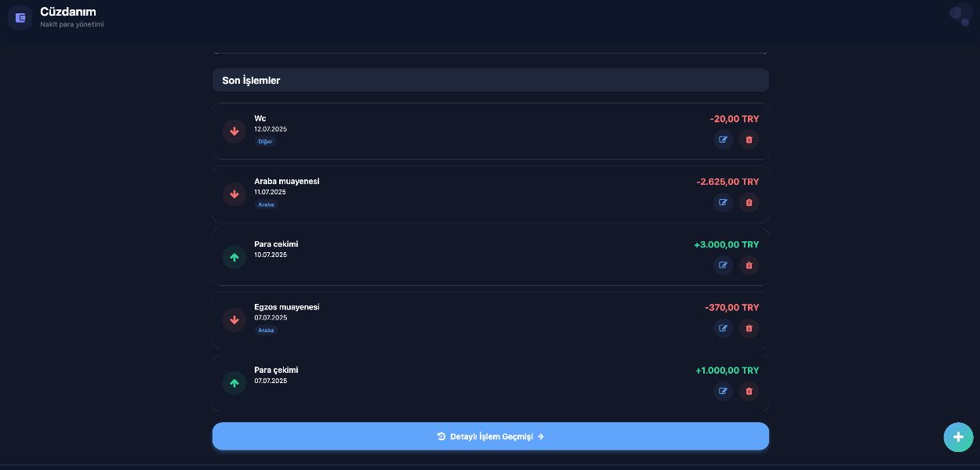Edit the 1.000,00 TRY Para çekimi entry
980x470 pixels.
(723, 391)
